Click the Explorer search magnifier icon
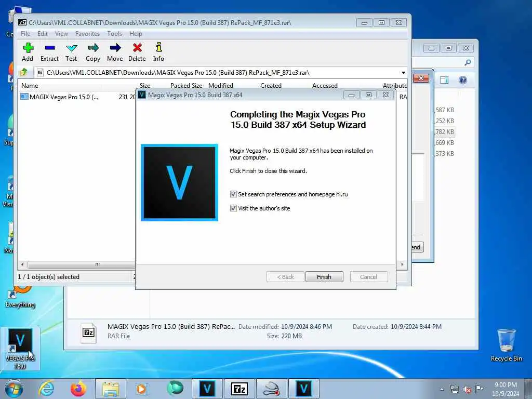The width and height of the screenshot is (532, 399). coord(468,62)
